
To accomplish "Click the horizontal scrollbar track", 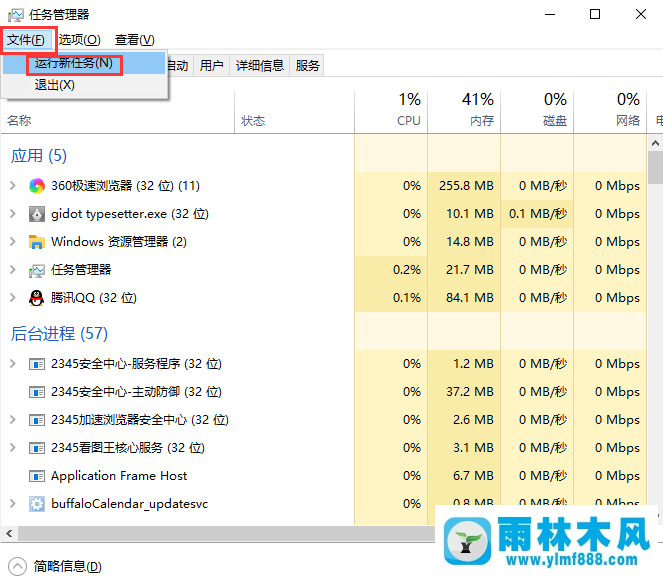I will pos(226,533).
